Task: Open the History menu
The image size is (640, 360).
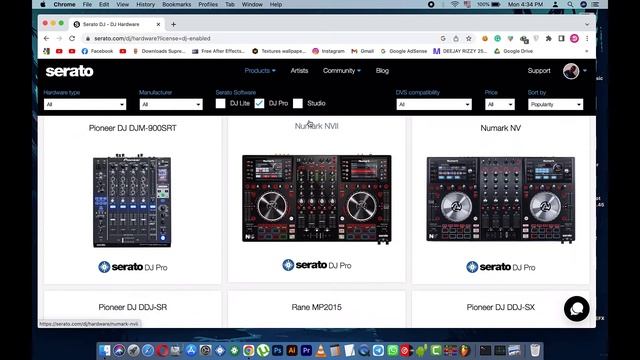Action: (x=145, y=4)
